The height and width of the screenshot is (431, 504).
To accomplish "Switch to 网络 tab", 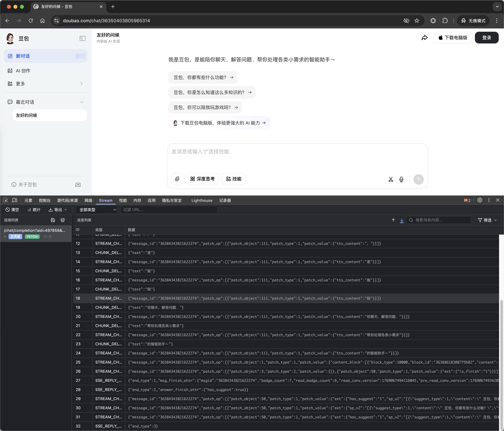I will tap(88, 200).
